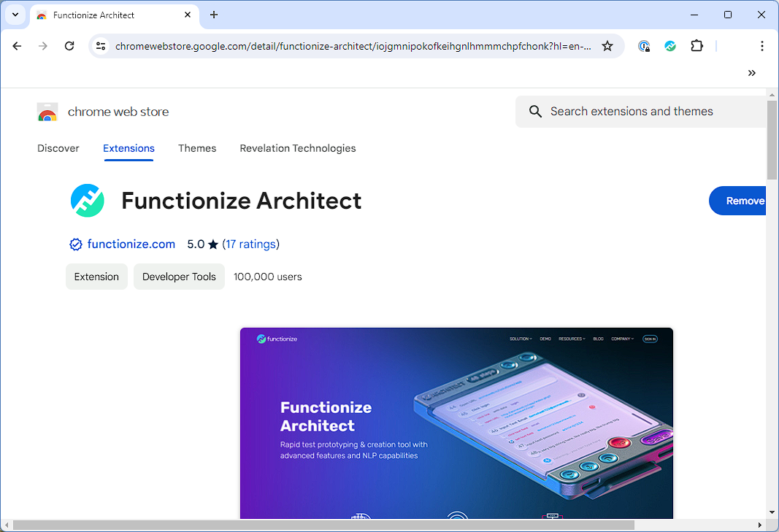Open the 17 ratings link
Screen dimensions: 779x532
click(250, 244)
